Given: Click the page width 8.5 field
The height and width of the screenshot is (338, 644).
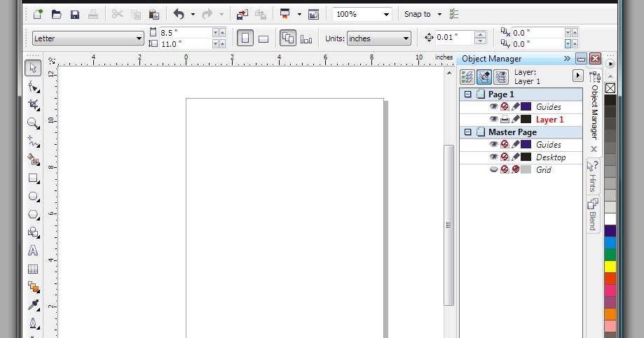Looking at the screenshot, I should (x=185, y=32).
